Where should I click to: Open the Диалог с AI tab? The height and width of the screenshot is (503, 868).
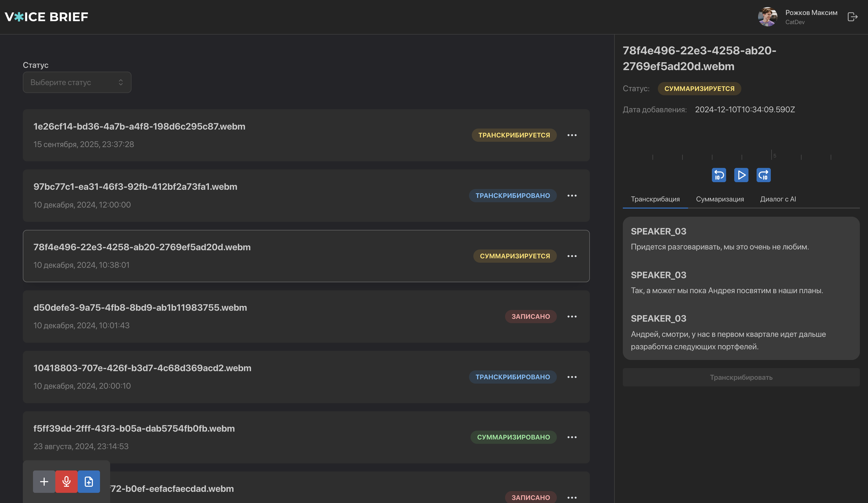pos(778,199)
